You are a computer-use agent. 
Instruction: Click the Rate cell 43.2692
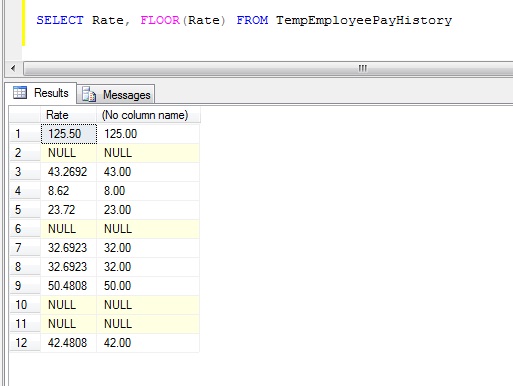tap(69, 172)
